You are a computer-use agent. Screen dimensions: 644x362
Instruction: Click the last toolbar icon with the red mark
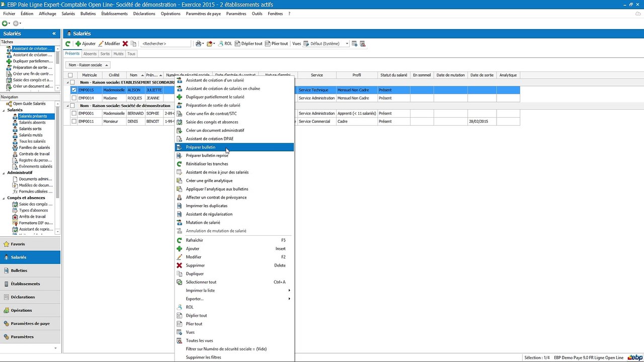click(362, 44)
